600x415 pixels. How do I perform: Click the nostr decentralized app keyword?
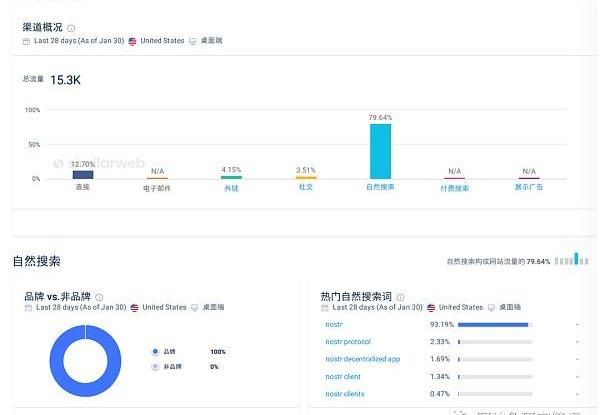click(362, 358)
